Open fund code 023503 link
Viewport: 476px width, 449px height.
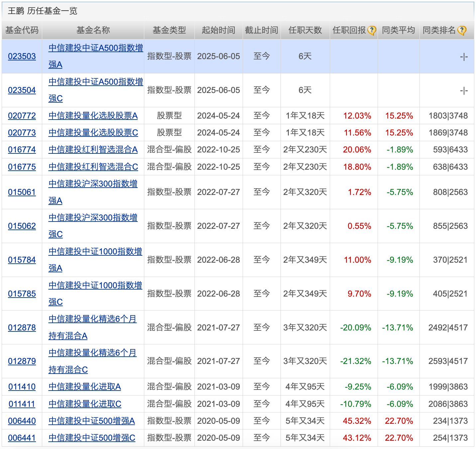pyautogui.click(x=22, y=56)
